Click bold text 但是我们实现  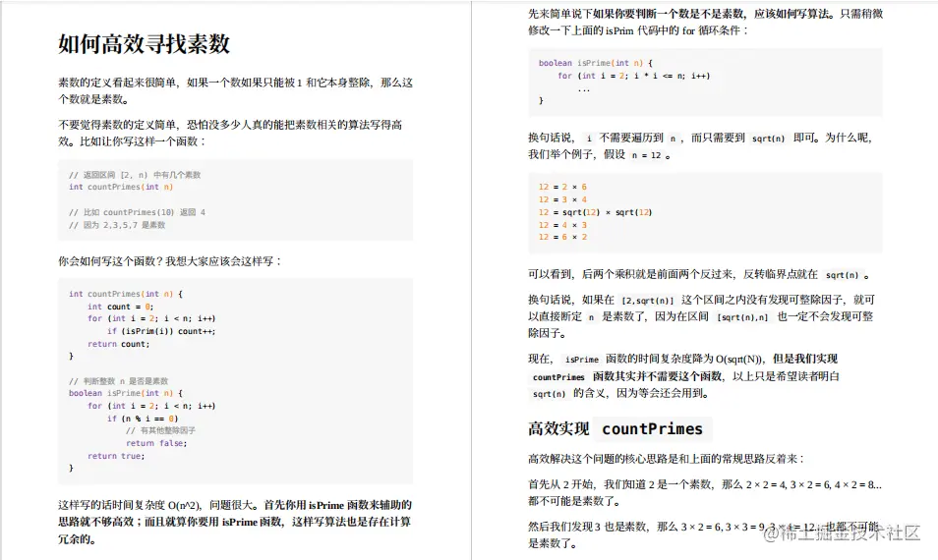pyautogui.click(x=805, y=359)
